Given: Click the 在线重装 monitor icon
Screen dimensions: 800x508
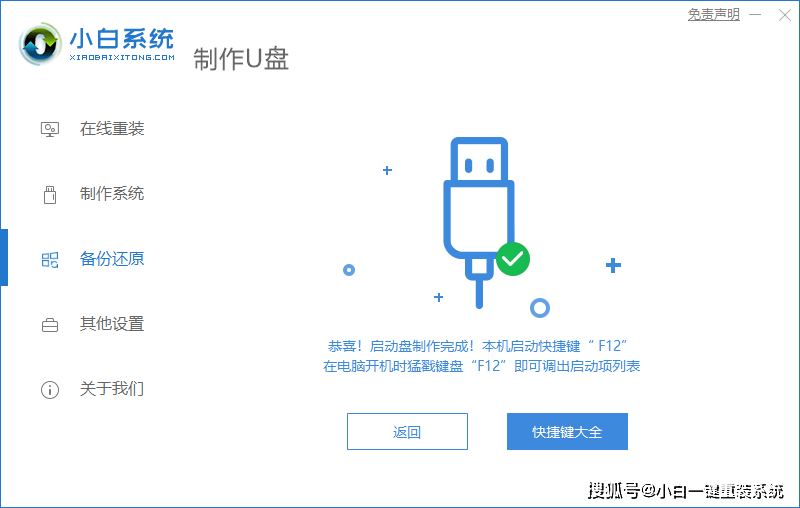Looking at the screenshot, I should 49,129.
